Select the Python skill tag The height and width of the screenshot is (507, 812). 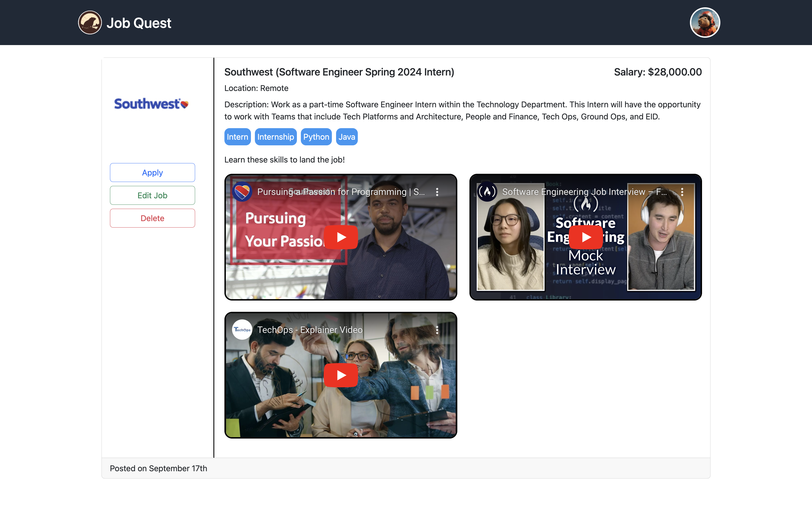coord(316,137)
